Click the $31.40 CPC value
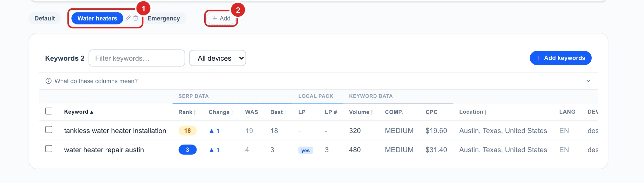This screenshot has width=644, height=183. (x=436, y=150)
